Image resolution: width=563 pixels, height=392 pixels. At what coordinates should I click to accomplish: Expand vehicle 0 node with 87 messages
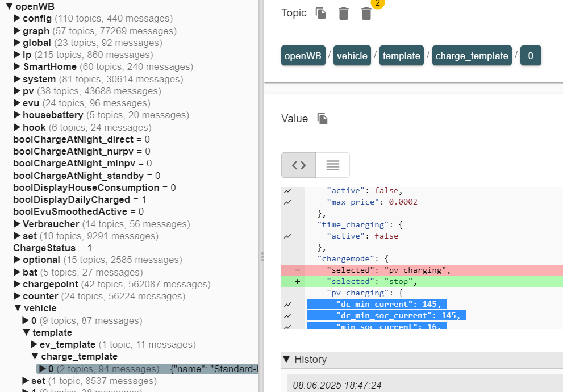click(26, 320)
